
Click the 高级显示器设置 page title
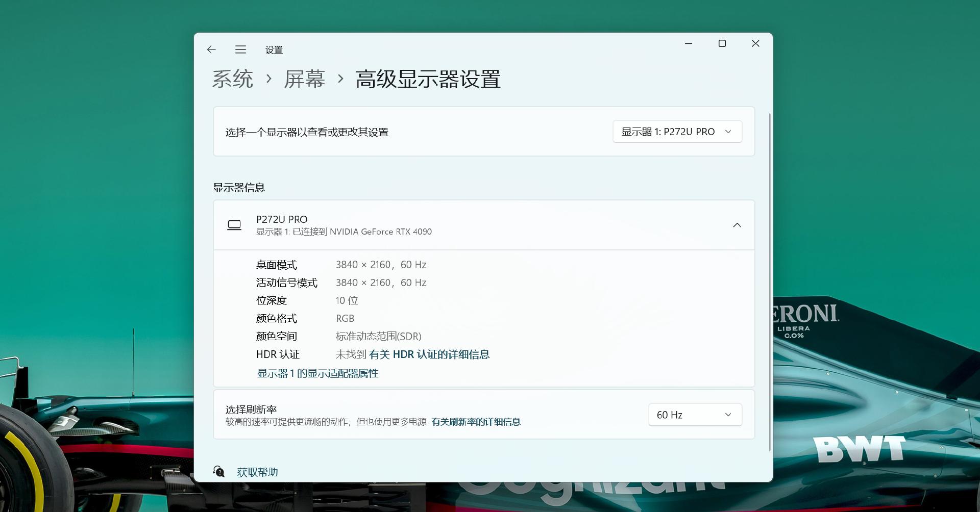pos(428,79)
